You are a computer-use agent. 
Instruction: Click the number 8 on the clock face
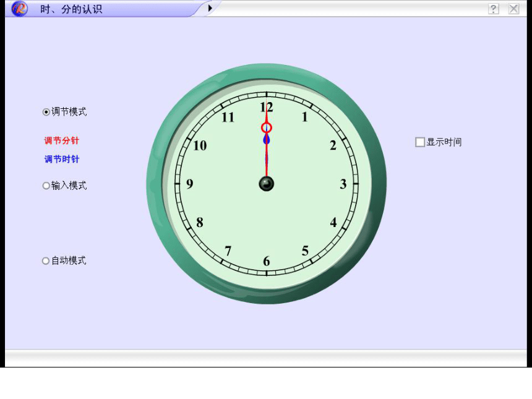click(200, 223)
